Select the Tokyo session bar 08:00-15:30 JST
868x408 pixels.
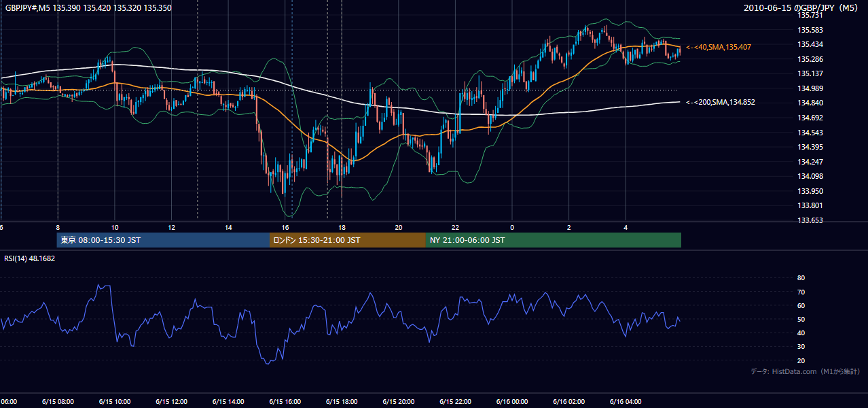[x=164, y=240]
